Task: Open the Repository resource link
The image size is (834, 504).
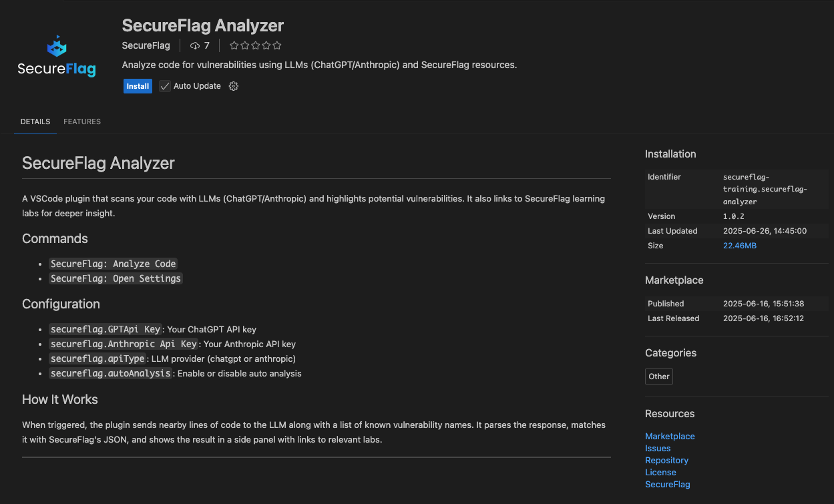Action: click(x=666, y=460)
